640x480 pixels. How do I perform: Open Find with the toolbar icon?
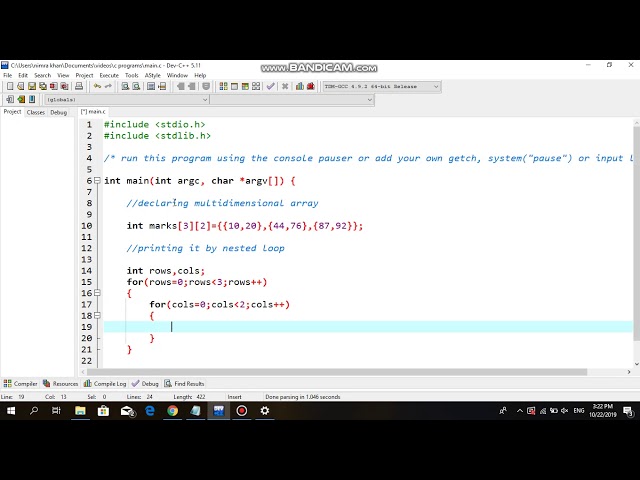pos(125,86)
